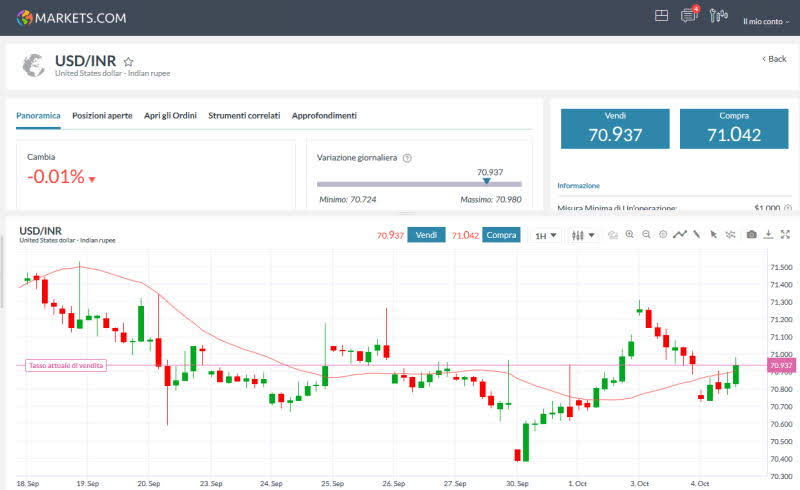This screenshot has height=490, width=800.
Task: Add USD/INR to favorites with star icon
Action: (x=128, y=61)
